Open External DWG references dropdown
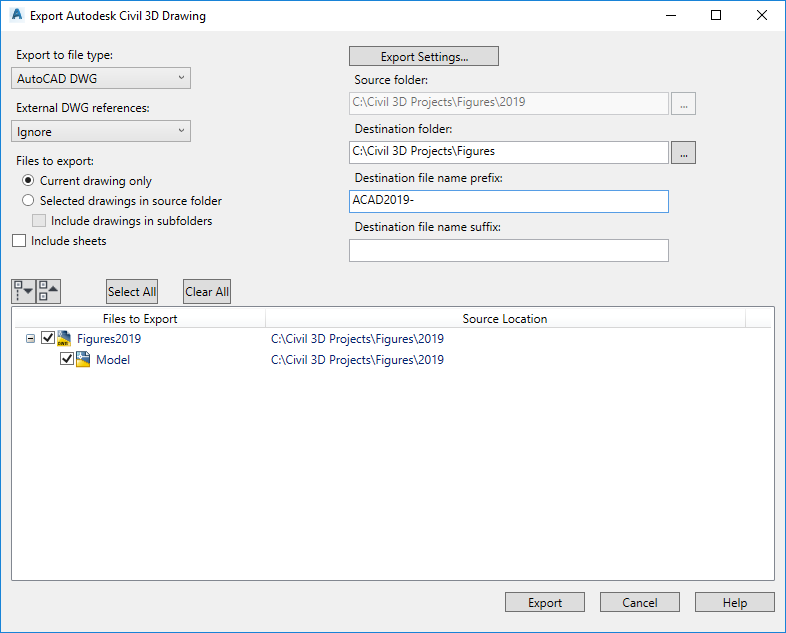The image size is (786, 633). [102, 131]
